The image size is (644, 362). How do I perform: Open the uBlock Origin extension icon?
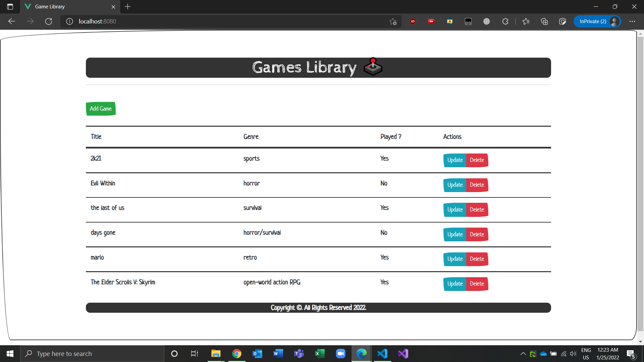tap(413, 21)
